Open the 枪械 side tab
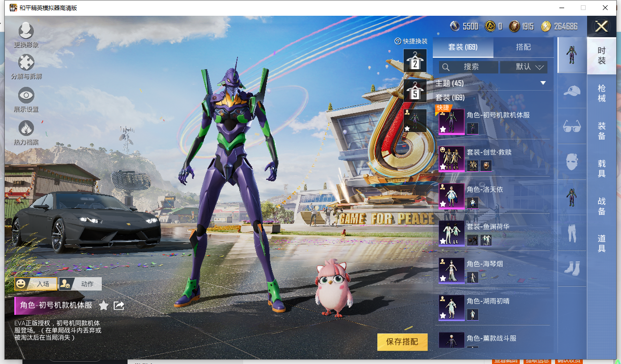Viewport: 621px width, 364px height. [601, 94]
